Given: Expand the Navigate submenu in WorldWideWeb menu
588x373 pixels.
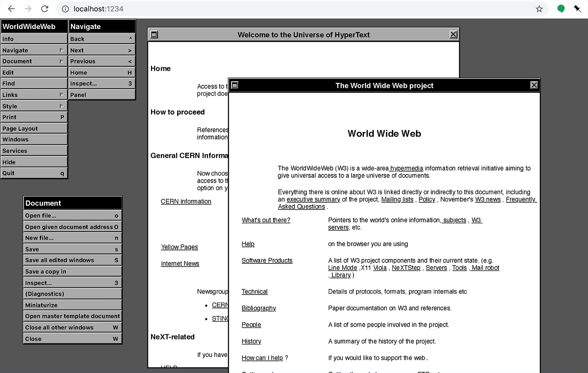Looking at the screenshot, I should (34, 50).
